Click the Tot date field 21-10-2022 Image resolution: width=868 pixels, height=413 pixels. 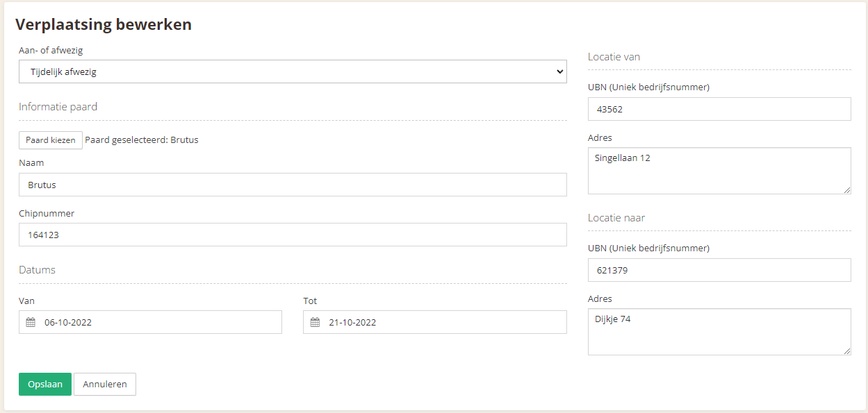pos(435,322)
